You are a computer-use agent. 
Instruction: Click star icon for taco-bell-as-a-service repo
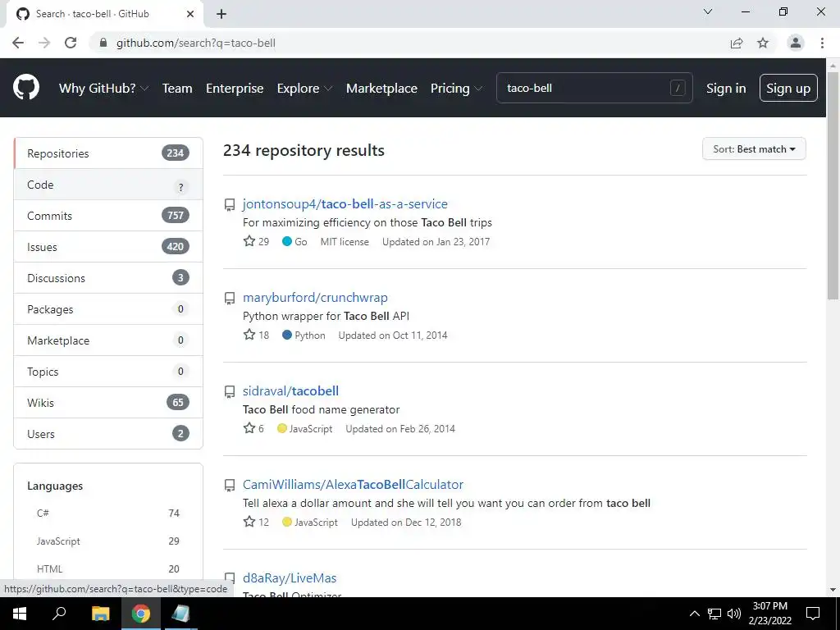(x=249, y=241)
